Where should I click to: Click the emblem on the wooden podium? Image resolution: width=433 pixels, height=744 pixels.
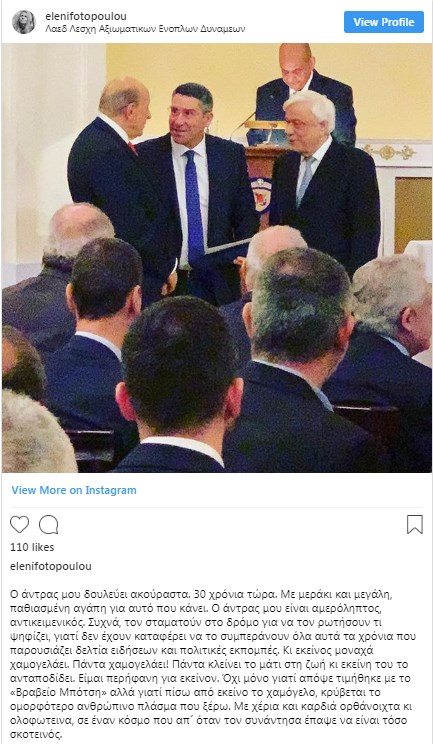click(258, 194)
